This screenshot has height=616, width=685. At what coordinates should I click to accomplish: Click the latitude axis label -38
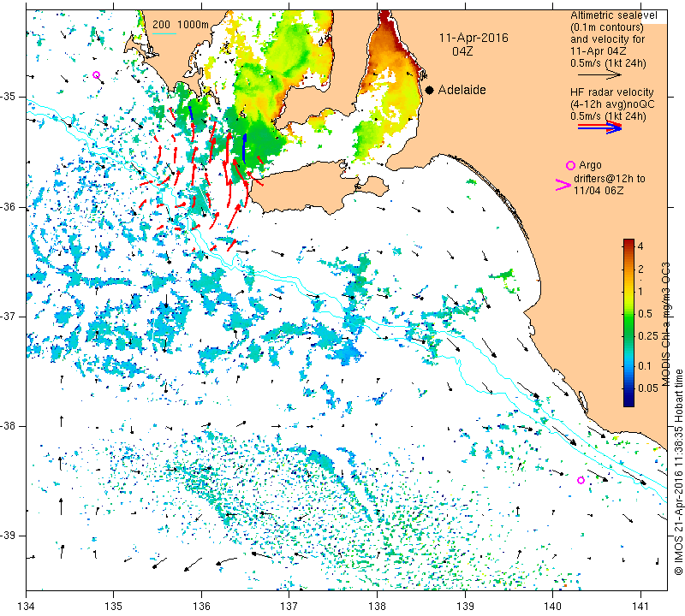(9, 426)
